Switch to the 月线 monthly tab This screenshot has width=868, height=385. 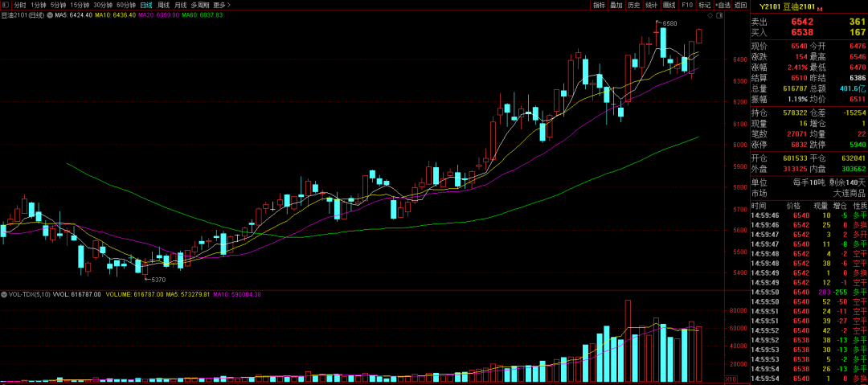(x=180, y=5)
